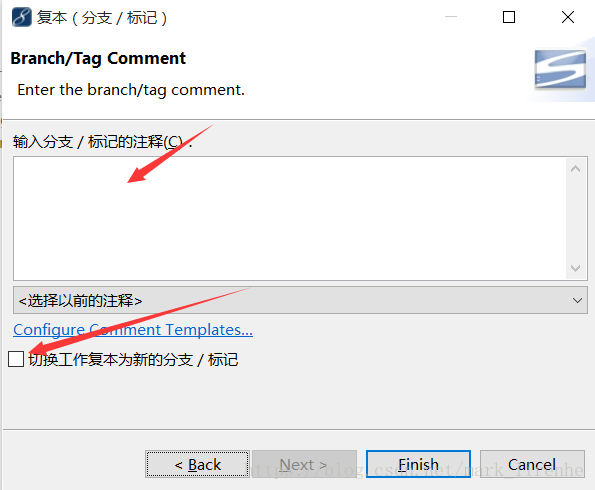
Task: Click the greyed-out Next button
Action: [304, 464]
